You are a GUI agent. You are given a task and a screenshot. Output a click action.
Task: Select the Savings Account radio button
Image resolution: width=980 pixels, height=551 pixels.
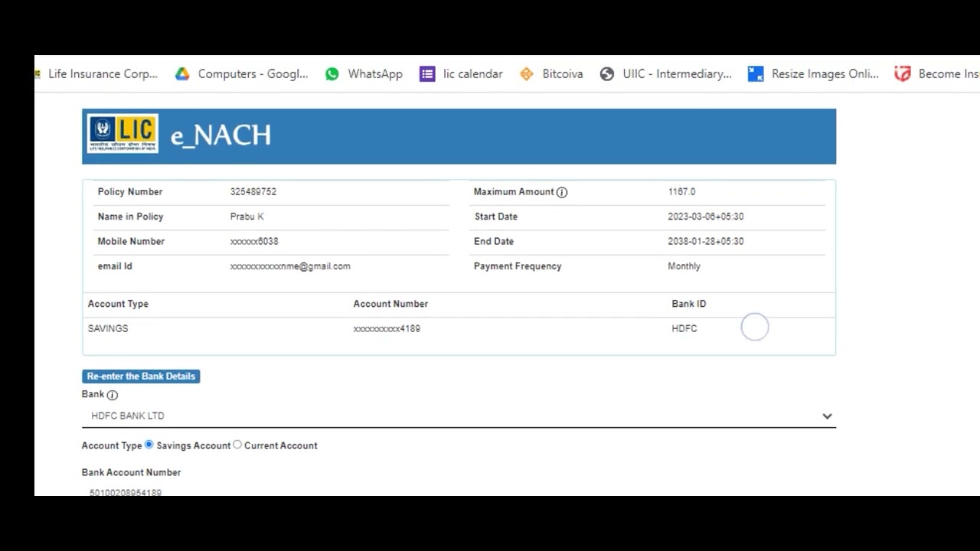(149, 445)
